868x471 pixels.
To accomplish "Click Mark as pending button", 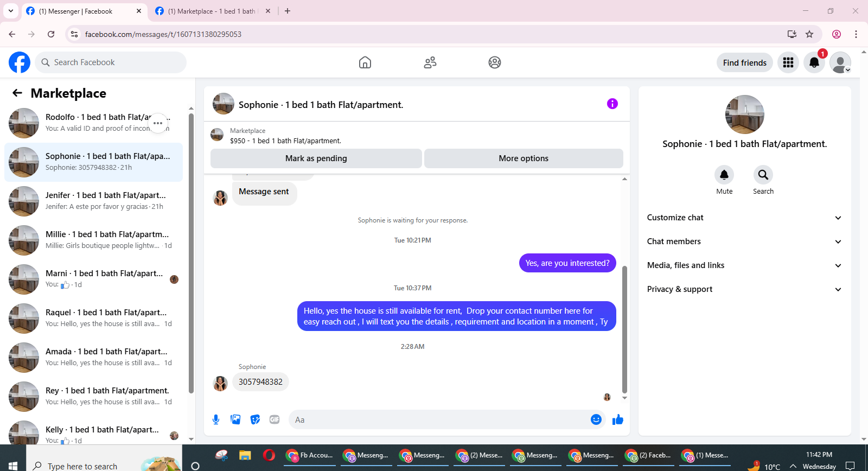I will pos(316,158).
